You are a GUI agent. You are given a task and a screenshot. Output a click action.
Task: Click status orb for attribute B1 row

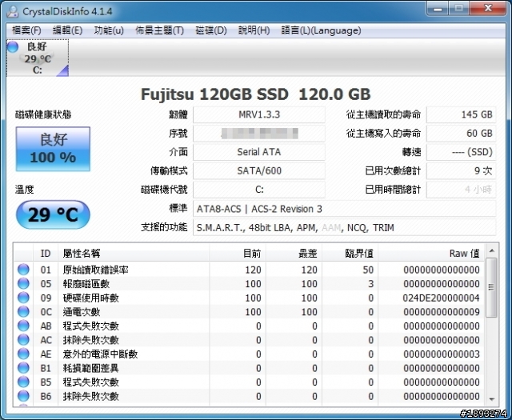tap(23, 368)
